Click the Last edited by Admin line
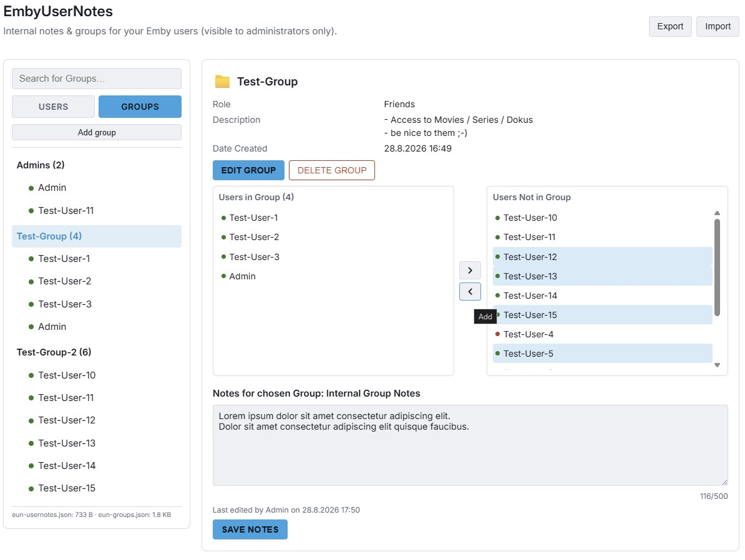The height and width of the screenshot is (560, 745). click(x=286, y=510)
